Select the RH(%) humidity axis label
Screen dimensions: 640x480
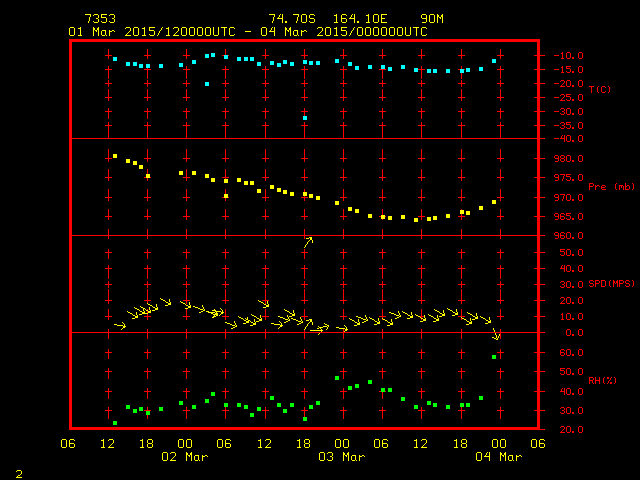coord(599,381)
